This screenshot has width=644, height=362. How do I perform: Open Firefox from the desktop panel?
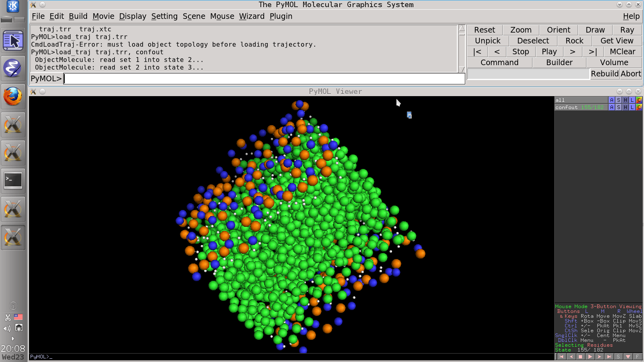tap(13, 97)
